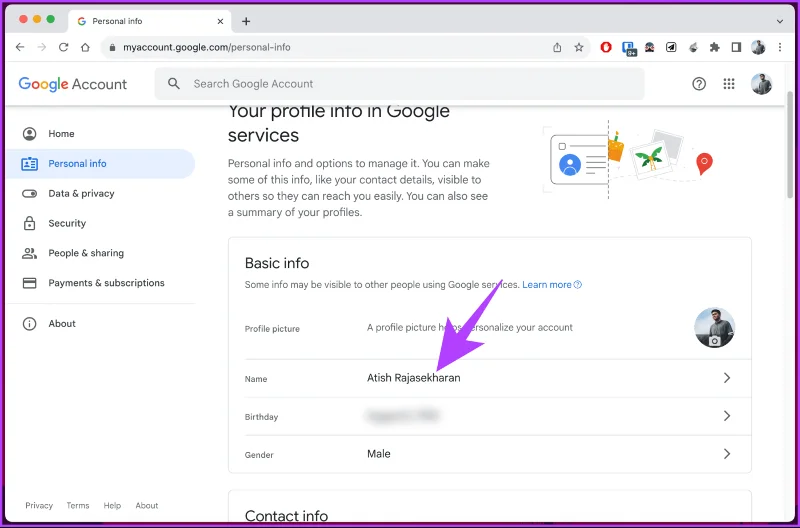Click the Learn more link
800x528 pixels.
click(x=552, y=285)
